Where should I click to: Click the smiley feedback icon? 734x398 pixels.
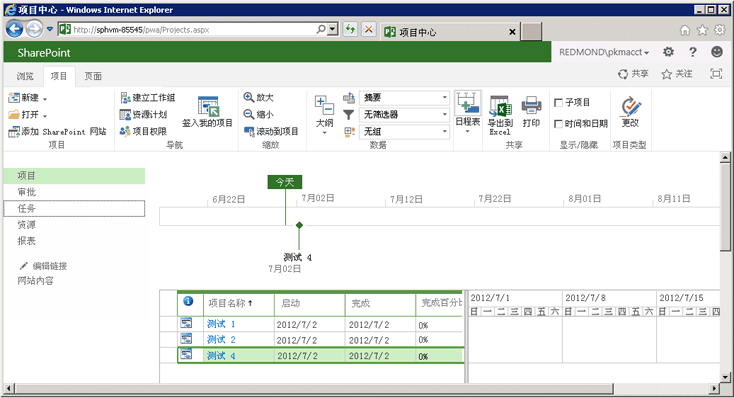[717, 52]
